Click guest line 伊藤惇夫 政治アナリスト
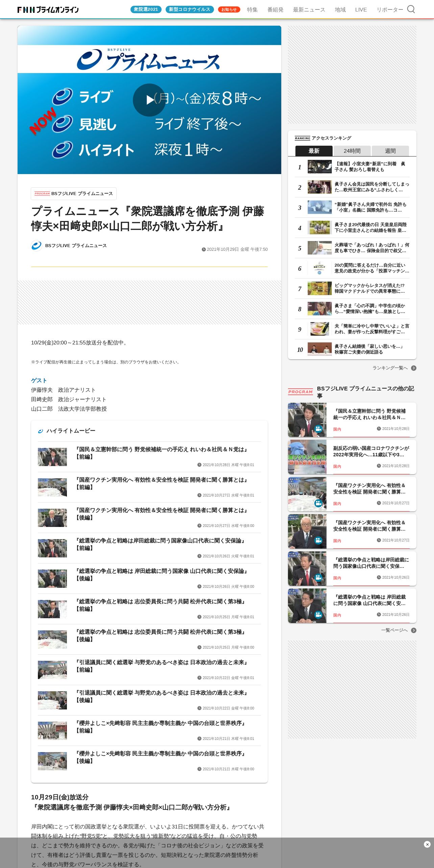This screenshot has height=868, width=434. pos(63,390)
